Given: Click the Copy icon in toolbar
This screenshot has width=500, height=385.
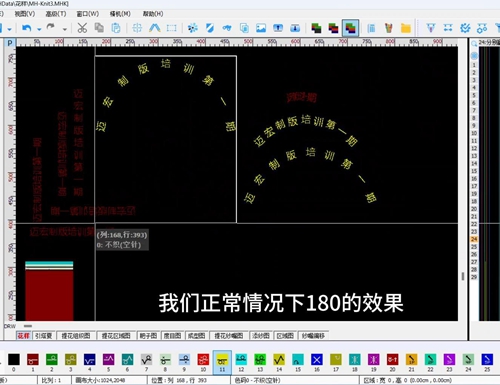Looking at the screenshot, I should point(99,28).
